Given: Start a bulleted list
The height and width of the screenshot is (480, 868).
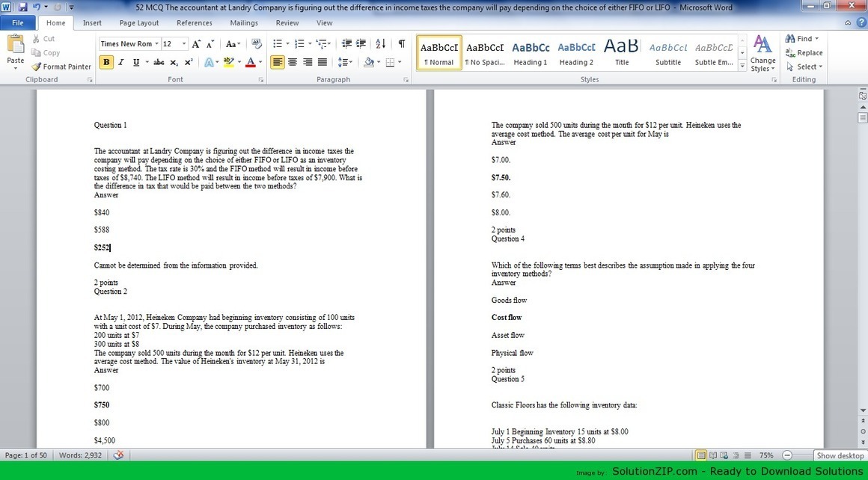Looking at the screenshot, I should [278, 44].
